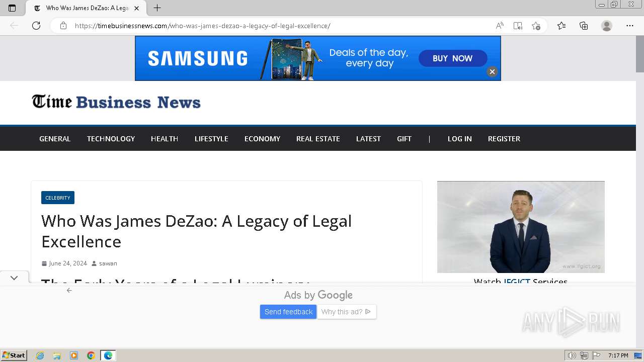Click Send feedback button

tap(288, 312)
